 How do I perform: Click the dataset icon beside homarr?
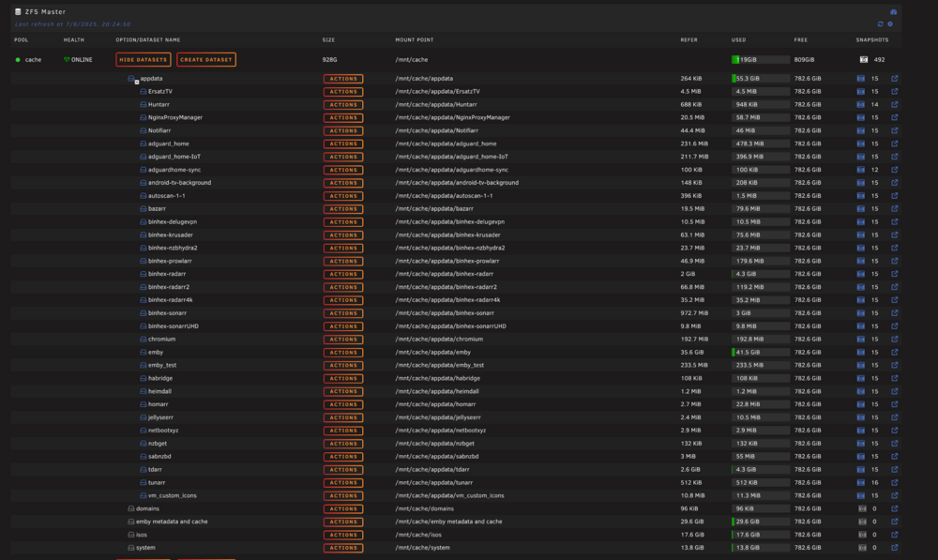pyautogui.click(x=143, y=404)
